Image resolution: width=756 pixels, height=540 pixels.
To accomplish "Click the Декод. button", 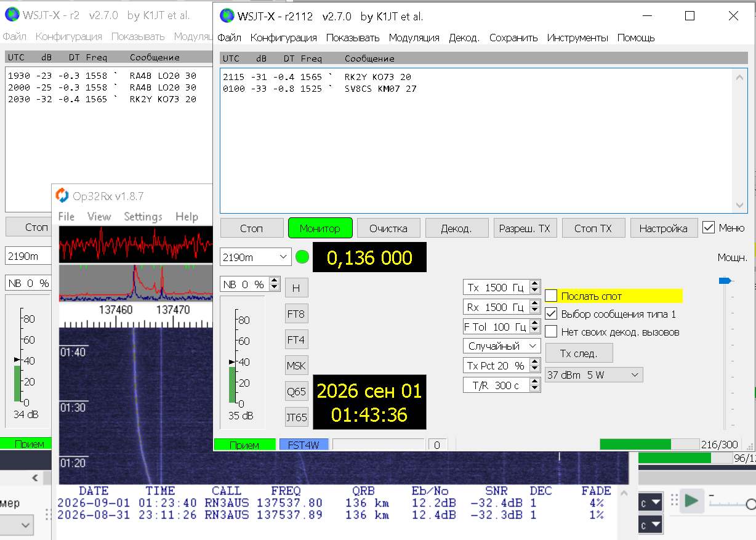I will (456, 228).
